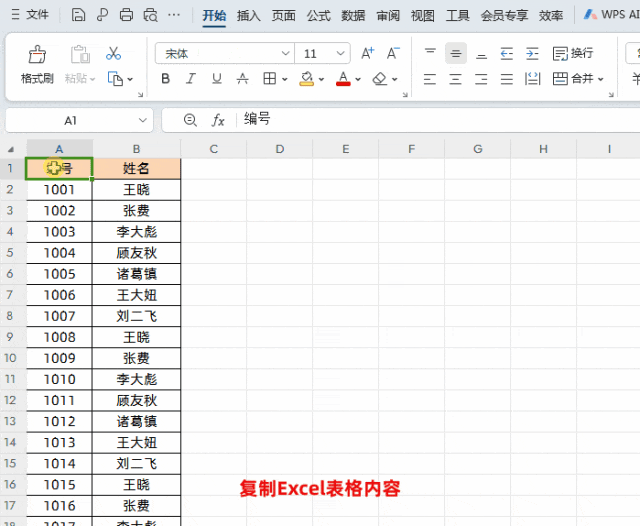Center text horizontally
The height and width of the screenshot is (526, 640).
click(x=456, y=78)
